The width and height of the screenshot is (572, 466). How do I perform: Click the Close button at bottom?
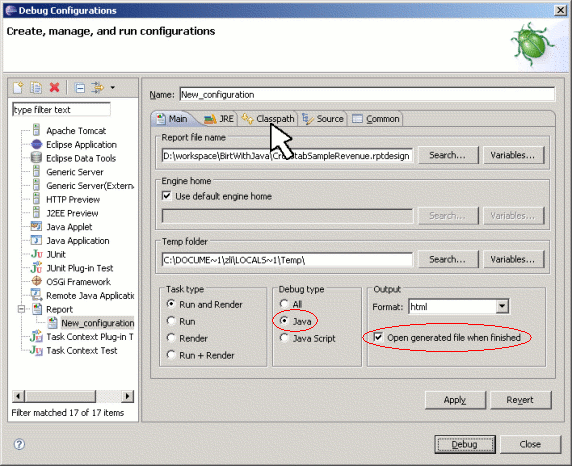(530, 444)
